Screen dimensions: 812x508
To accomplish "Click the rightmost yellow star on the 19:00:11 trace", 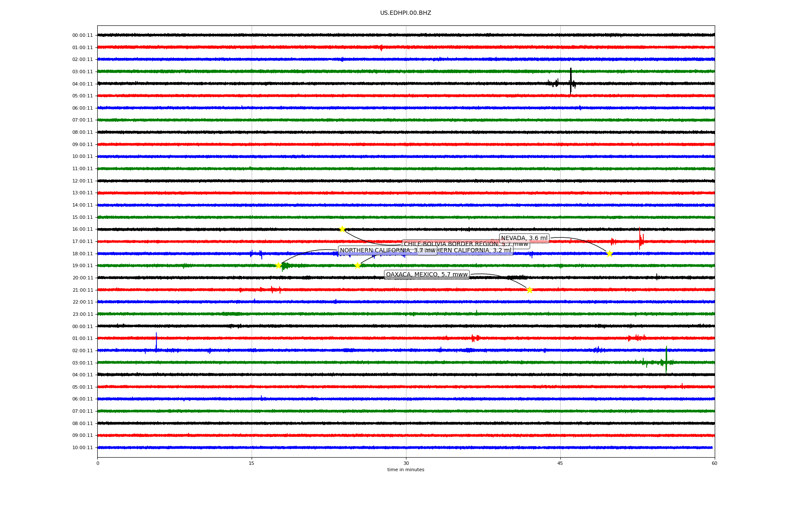I will (357, 265).
